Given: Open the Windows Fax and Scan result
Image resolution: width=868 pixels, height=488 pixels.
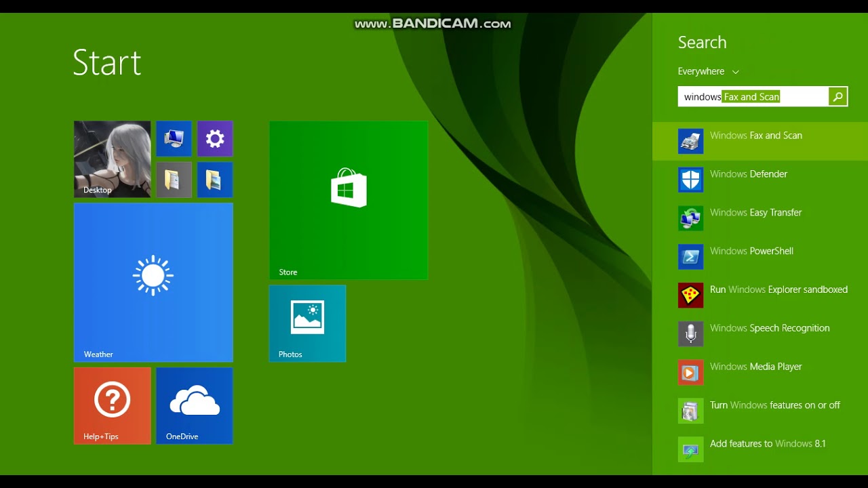Looking at the screenshot, I should tap(760, 141).
